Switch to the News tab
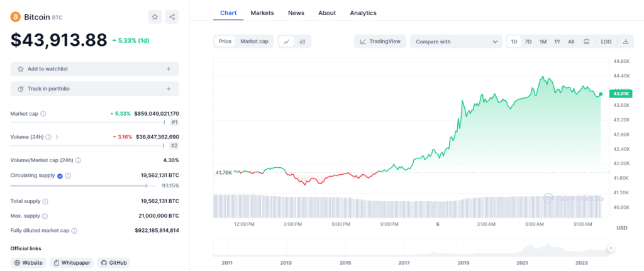Image resolution: width=644 pixels, height=271 pixels. [296, 13]
